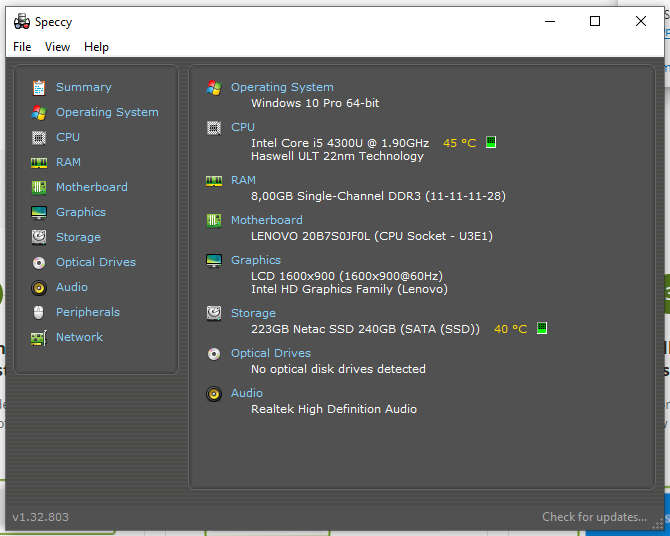Click the Storage drive icon in summary pane
The image size is (670, 536).
[x=214, y=313]
